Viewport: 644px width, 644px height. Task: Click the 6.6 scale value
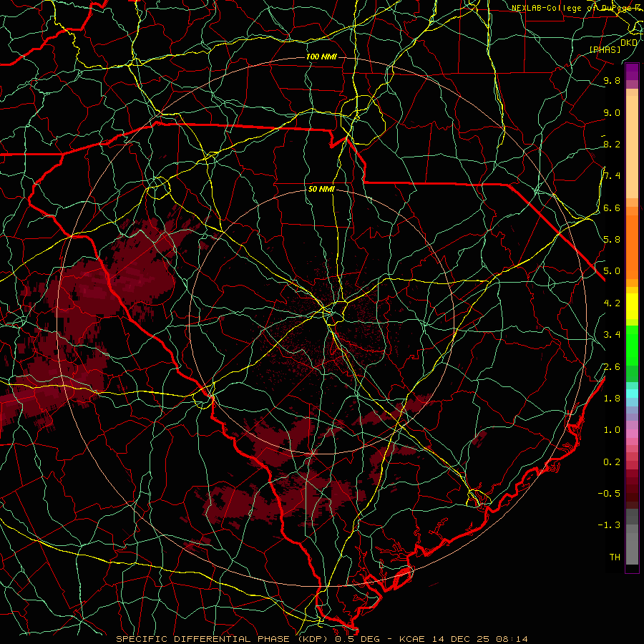point(612,208)
